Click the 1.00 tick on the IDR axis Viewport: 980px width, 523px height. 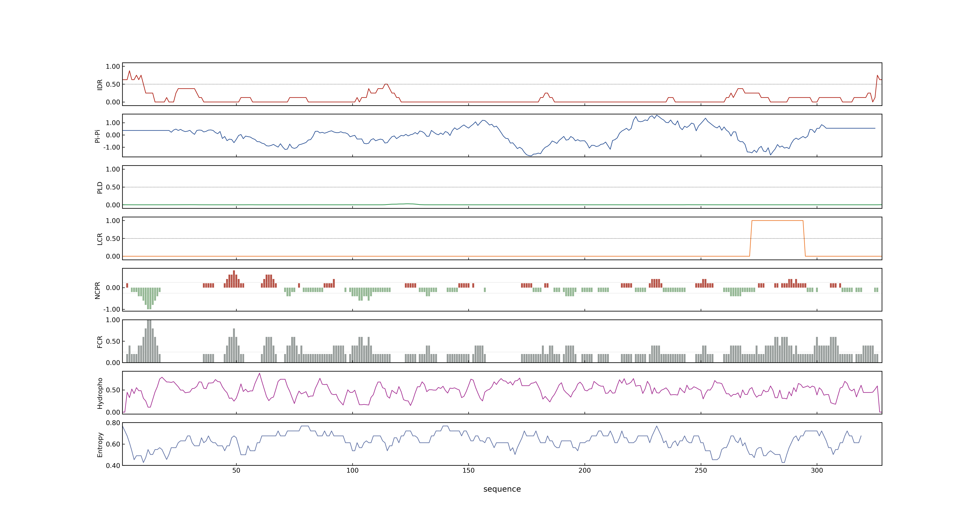(x=113, y=66)
